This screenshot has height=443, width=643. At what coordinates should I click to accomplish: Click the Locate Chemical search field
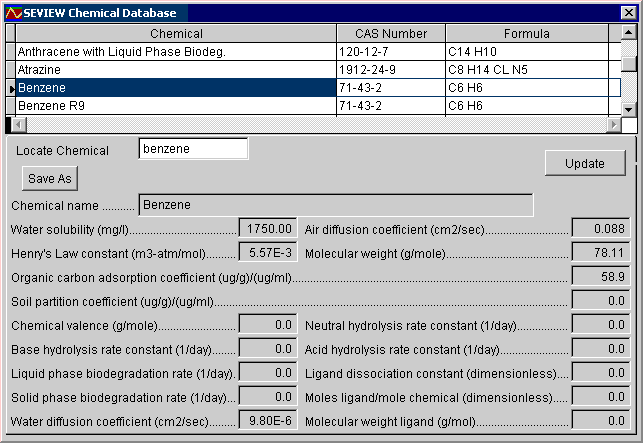[193, 148]
